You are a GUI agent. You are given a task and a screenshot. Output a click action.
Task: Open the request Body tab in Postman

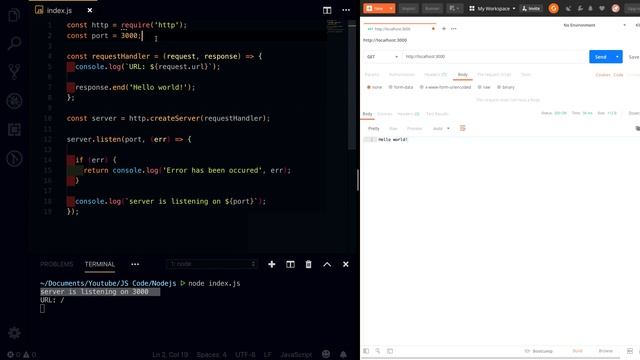click(462, 75)
